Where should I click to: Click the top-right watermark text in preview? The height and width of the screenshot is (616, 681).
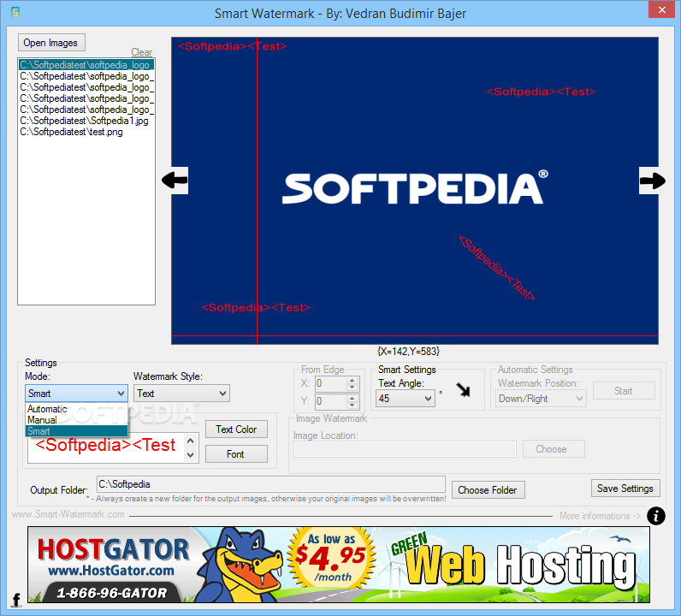point(542,92)
